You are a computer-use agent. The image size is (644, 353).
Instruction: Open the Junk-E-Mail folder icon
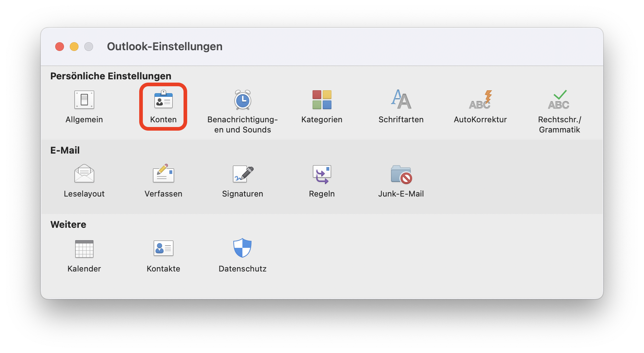401,174
